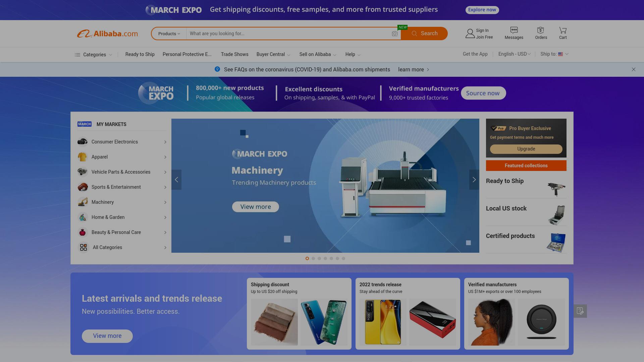Click Explore now in top banner
Viewport: 644px width, 362px height.
[482, 10]
